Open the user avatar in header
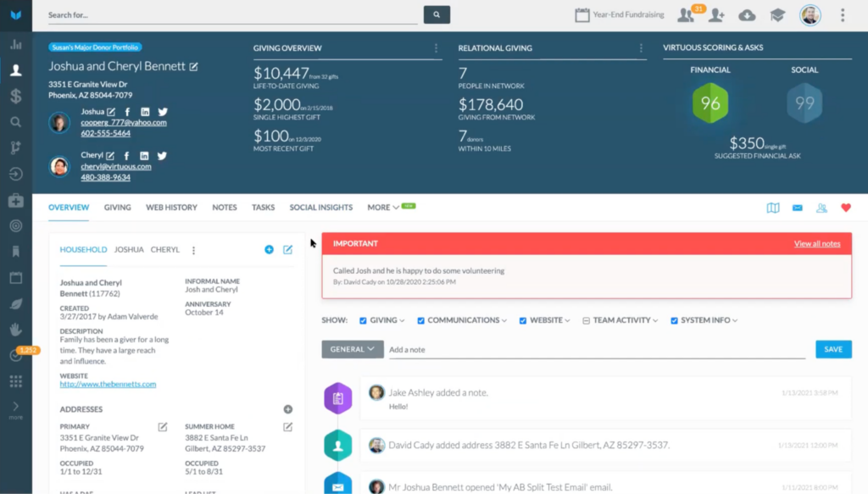The height and width of the screenshot is (494, 868). pos(810,15)
